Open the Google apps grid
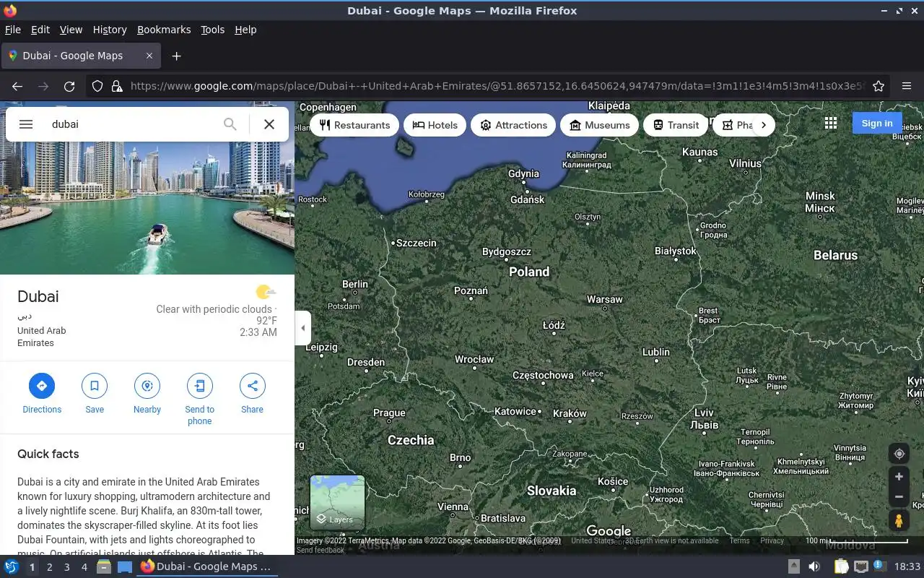This screenshot has width=924, height=578. [x=831, y=124]
